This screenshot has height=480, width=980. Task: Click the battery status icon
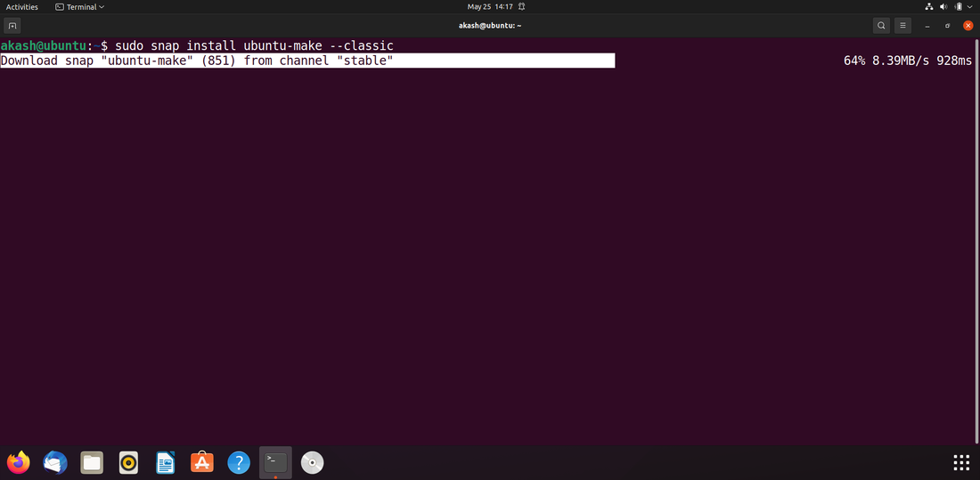pos(959,7)
